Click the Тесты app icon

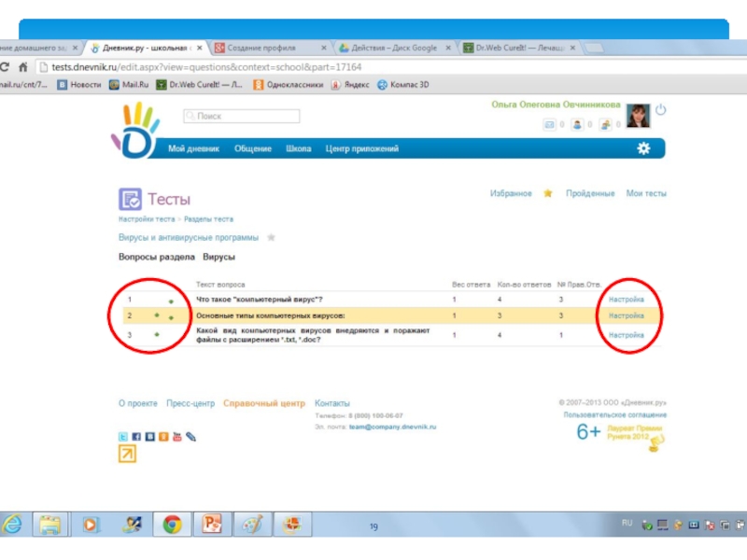point(130,199)
